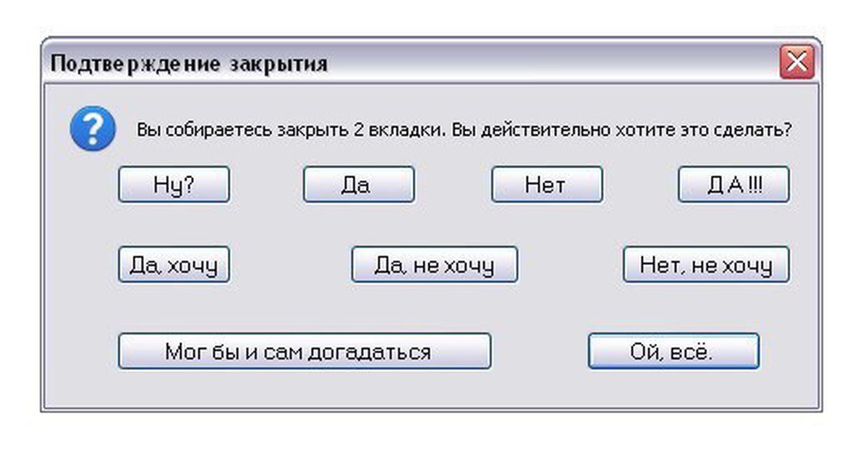Click the word "закрытия" in the title
This screenshot has height=456, width=868.
pyautogui.click(x=279, y=64)
